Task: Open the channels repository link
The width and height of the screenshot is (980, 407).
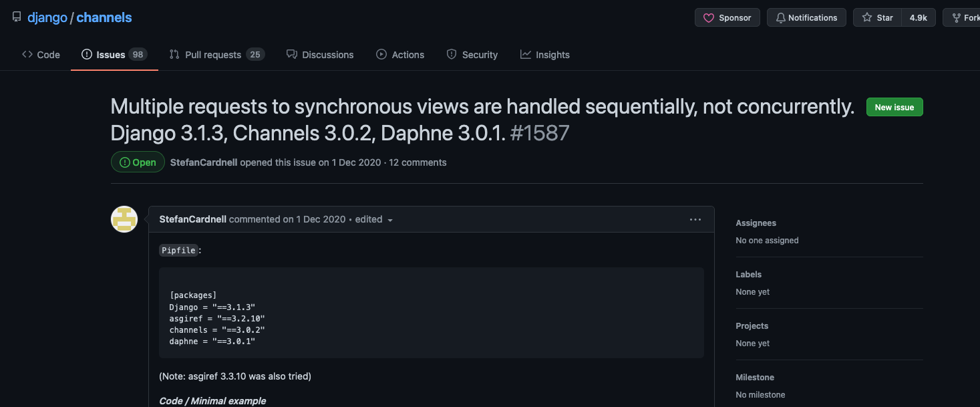Action: click(104, 17)
